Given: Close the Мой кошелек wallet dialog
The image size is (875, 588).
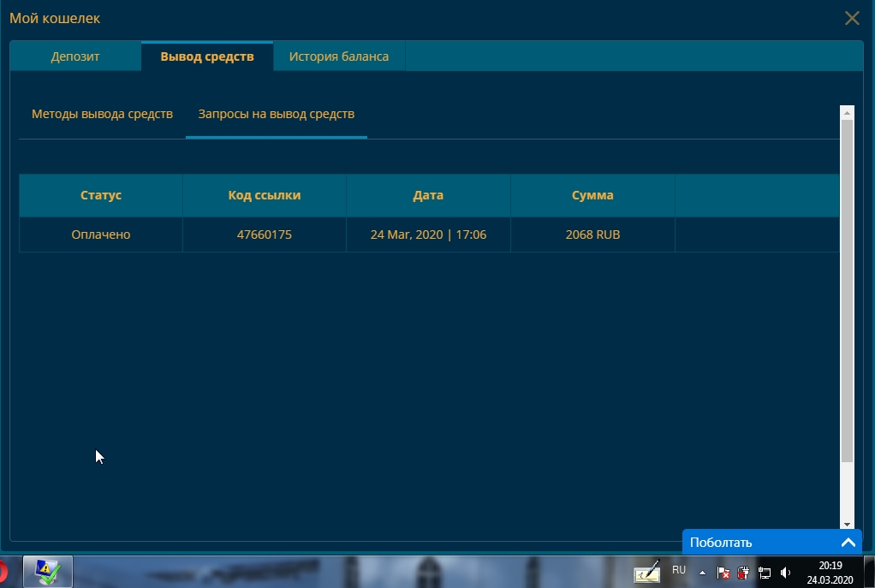Looking at the screenshot, I should pos(852,18).
